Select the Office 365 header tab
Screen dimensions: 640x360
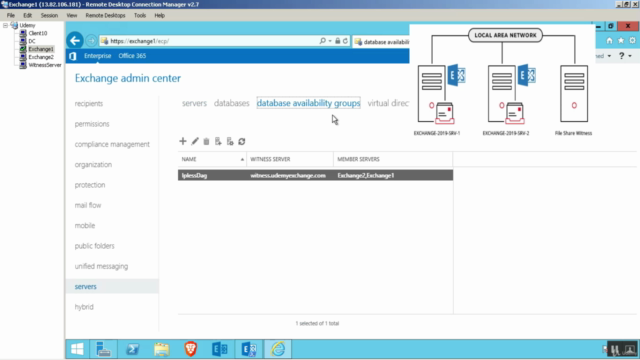tap(132, 56)
